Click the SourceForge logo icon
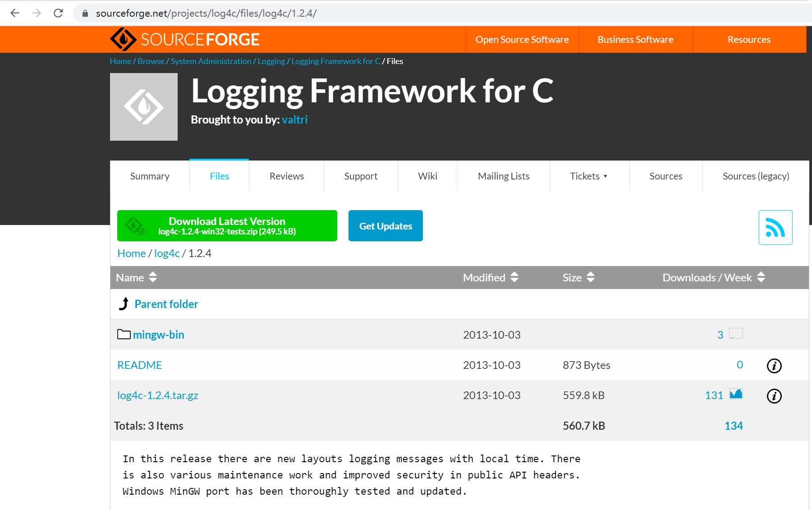 tap(123, 39)
